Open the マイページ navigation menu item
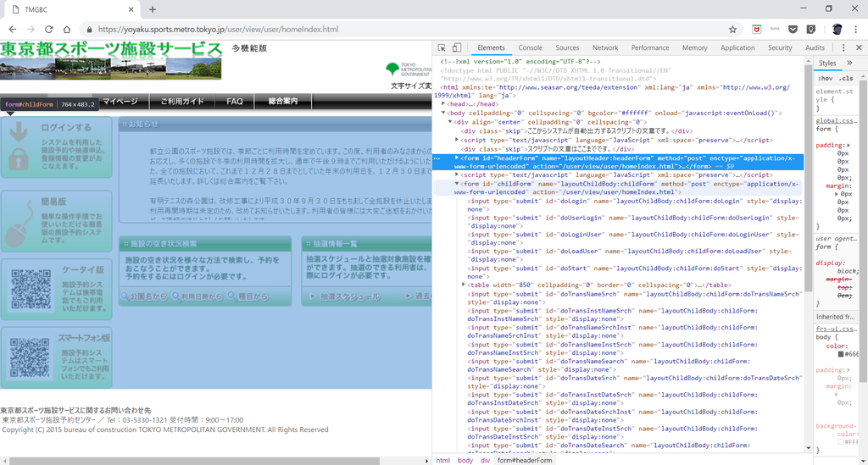Viewport: 868px width, 465px height. point(120,101)
